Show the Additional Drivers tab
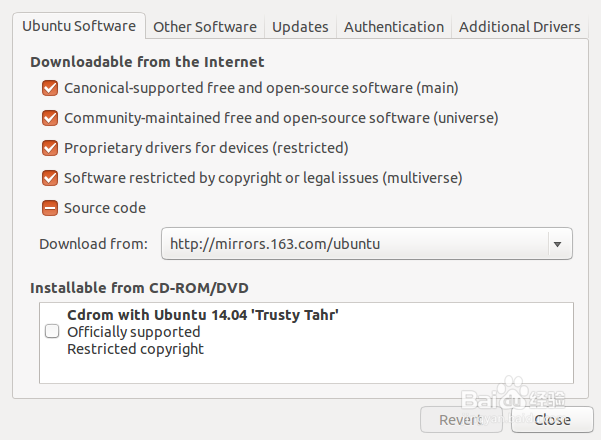The image size is (601, 440). (519, 27)
